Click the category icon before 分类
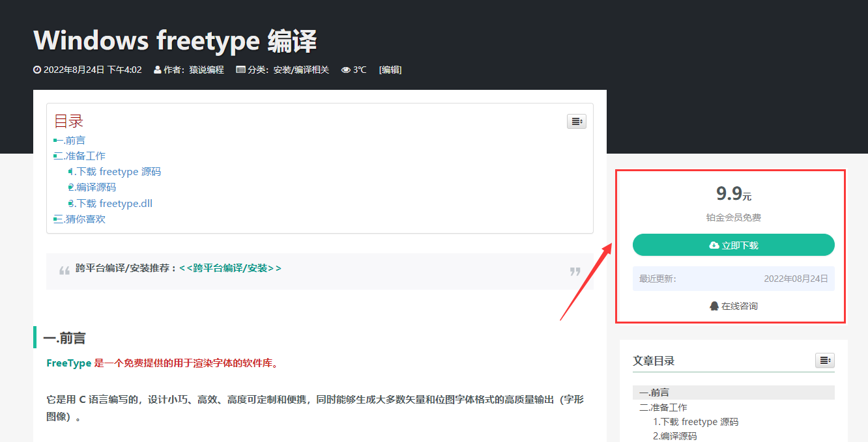The image size is (868, 442). pos(240,70)
